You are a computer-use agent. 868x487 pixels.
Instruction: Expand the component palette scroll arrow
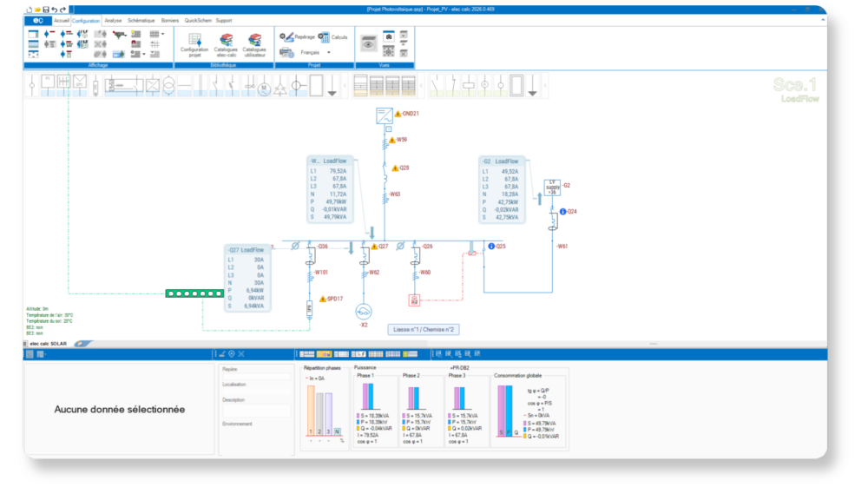345,86
